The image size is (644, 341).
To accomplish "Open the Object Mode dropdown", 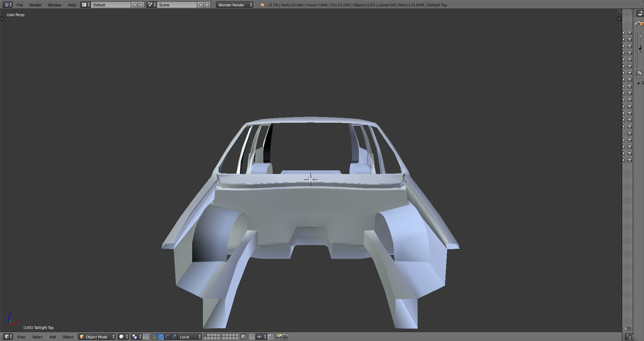I will tap(97, 337).
